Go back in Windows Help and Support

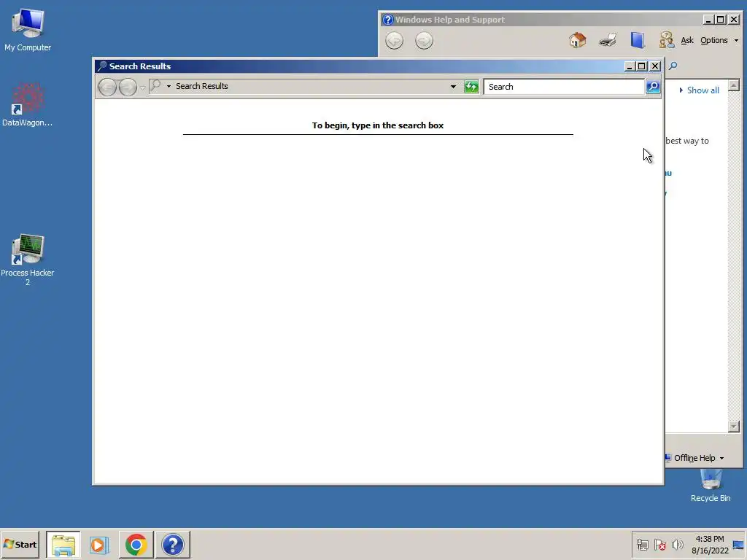pos(394,41)
